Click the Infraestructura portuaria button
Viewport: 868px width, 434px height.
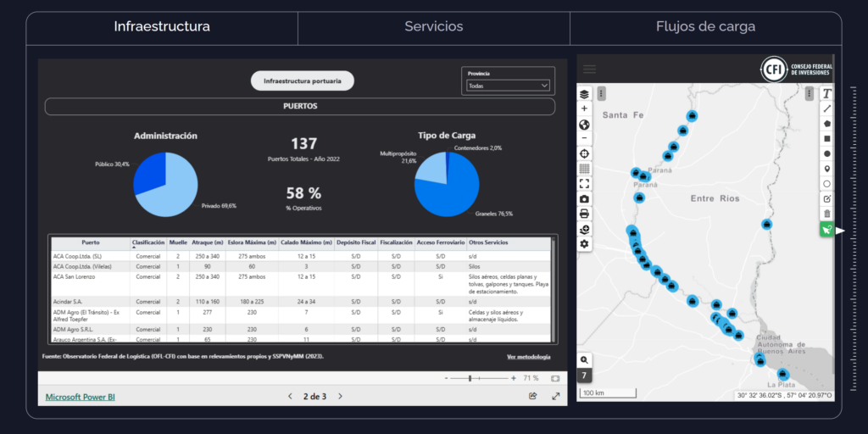pyautogui.click(x=302, y=81)
